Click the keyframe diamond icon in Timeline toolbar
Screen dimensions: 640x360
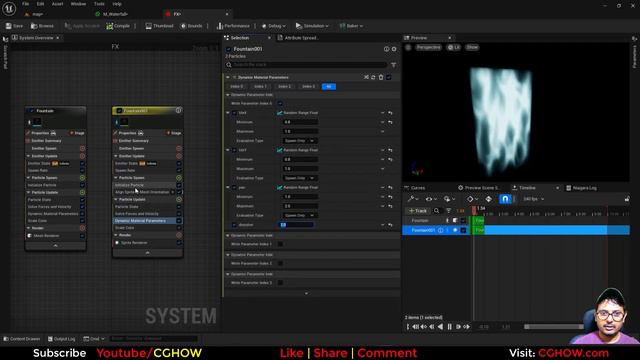tap(471, 199)
